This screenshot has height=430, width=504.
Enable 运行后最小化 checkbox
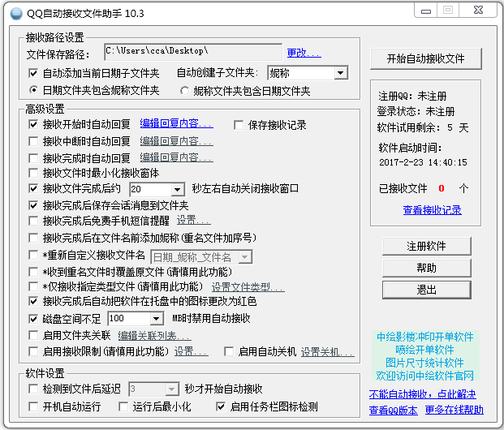(123, 406)
